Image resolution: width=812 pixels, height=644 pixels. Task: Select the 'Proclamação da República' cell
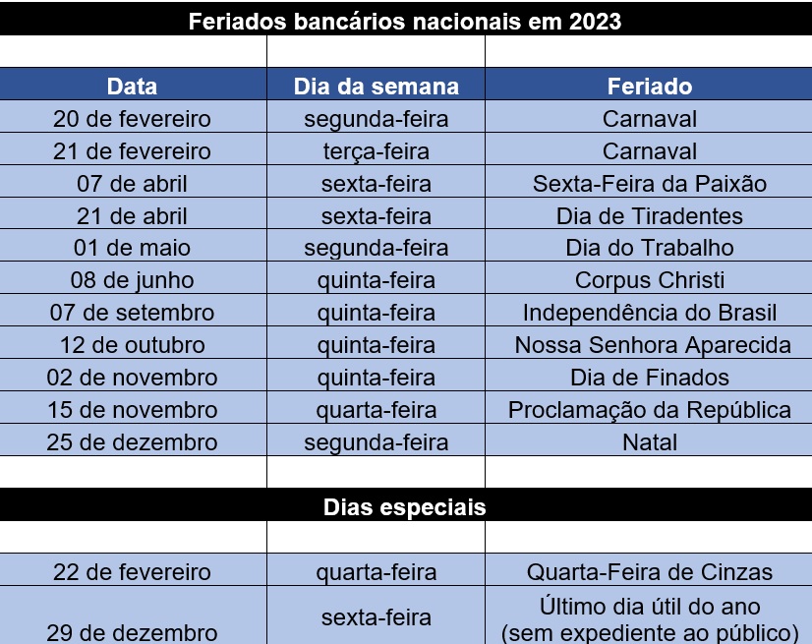(649, 408)
